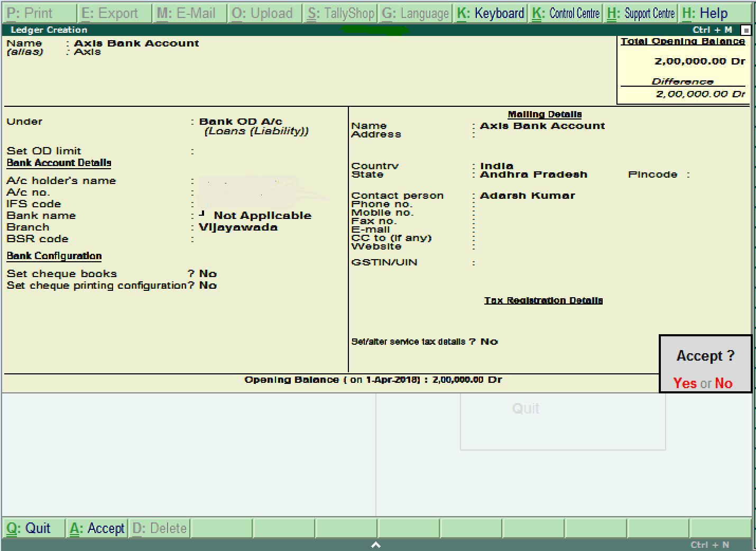The height and width of the screenshot is (551, 756).
Task: Click the Total Opening Balance heading
Action: pos(683,41)
